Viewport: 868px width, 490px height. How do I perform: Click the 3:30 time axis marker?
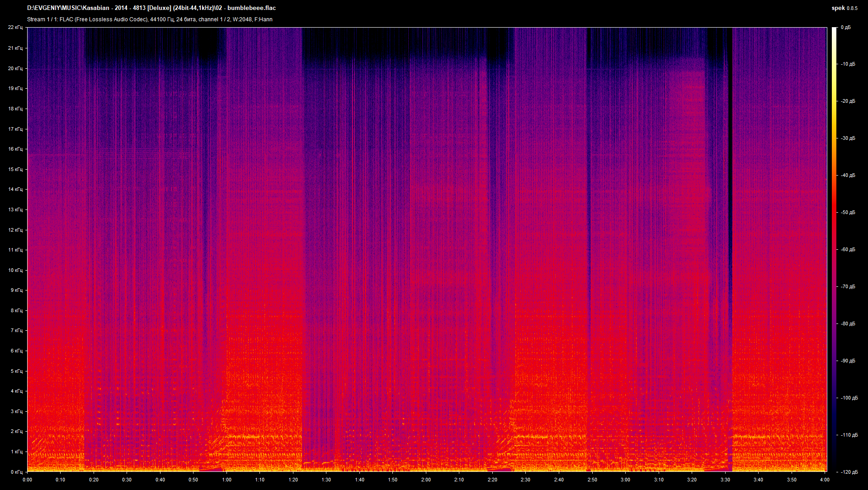click(x=725, y=480)
